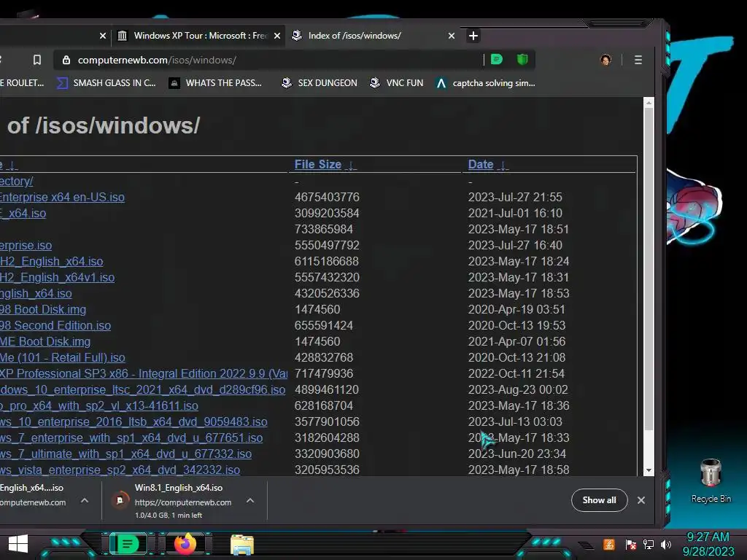Image resolution: width=747 pixels, height=560 pixels.
Task: Open the VNC FUN bookmark
Action: click(396, 83)
